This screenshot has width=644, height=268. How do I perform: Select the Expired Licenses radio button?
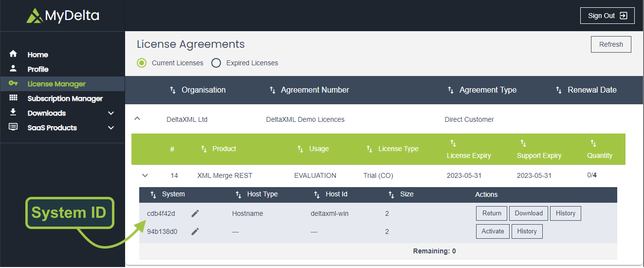pyautogui.click(x=216, y=63)
